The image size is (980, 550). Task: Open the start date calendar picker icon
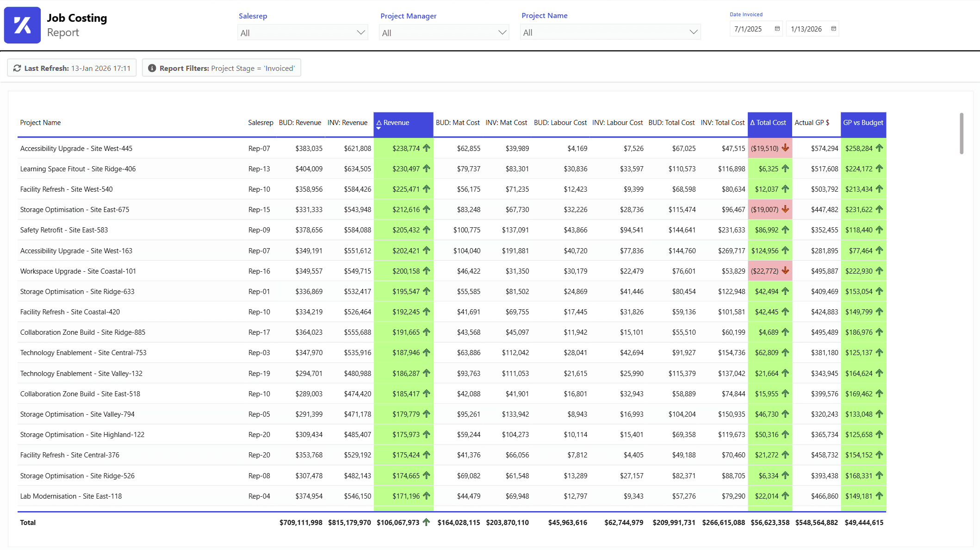coord(777,29)
